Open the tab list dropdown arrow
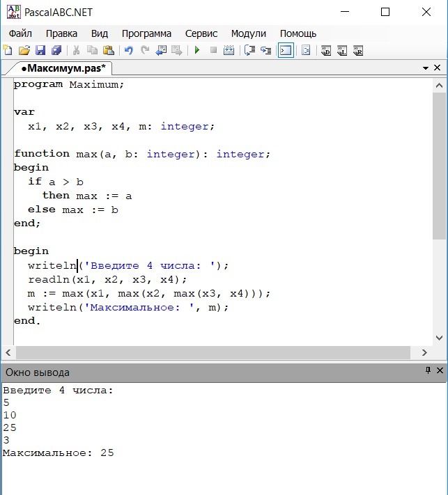Screen dimensions: 448x495 426,68
